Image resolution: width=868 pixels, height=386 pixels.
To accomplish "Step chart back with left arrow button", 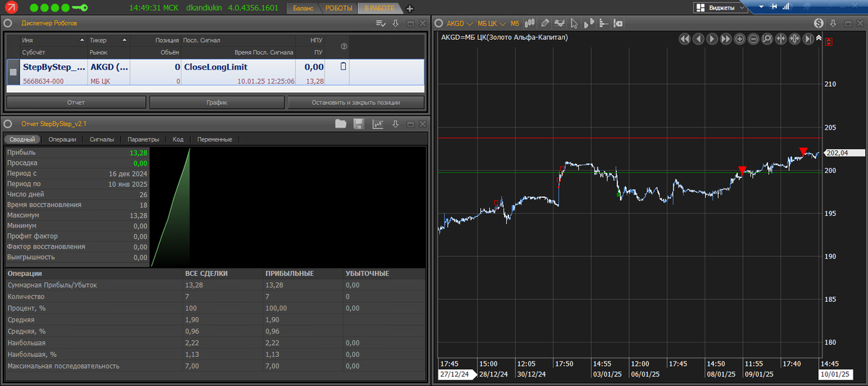I will click(699, 39).
